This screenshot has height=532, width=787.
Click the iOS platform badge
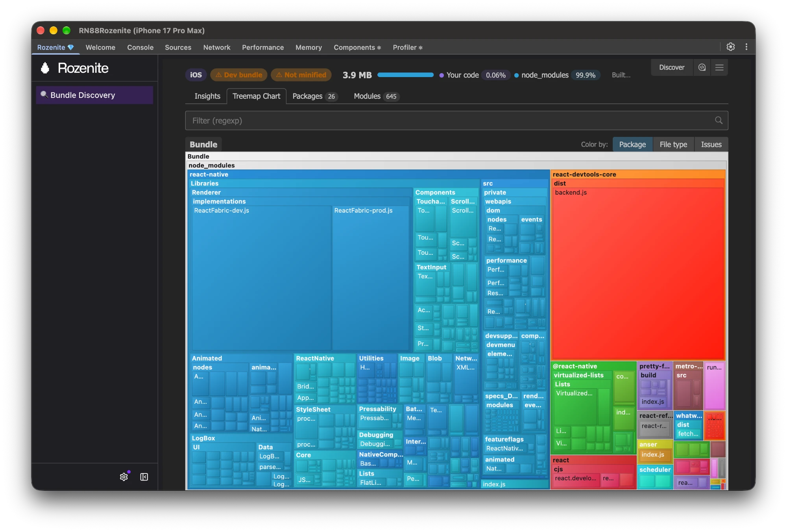tap(196, 75)
